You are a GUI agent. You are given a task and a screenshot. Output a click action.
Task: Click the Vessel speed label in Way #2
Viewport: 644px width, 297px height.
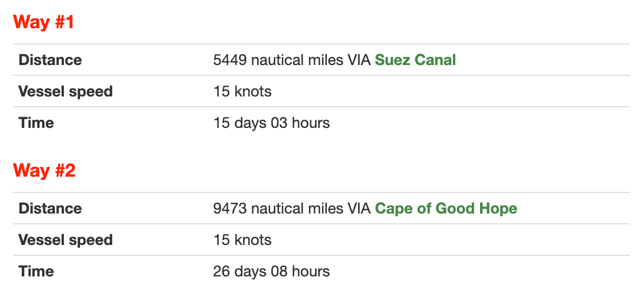coord(65,240)
